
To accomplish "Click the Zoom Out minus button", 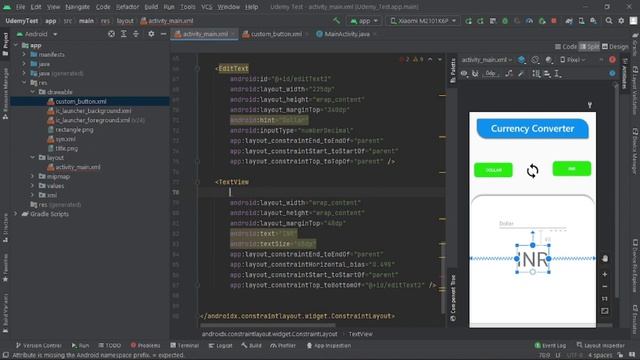I will [x=604, y=287].
